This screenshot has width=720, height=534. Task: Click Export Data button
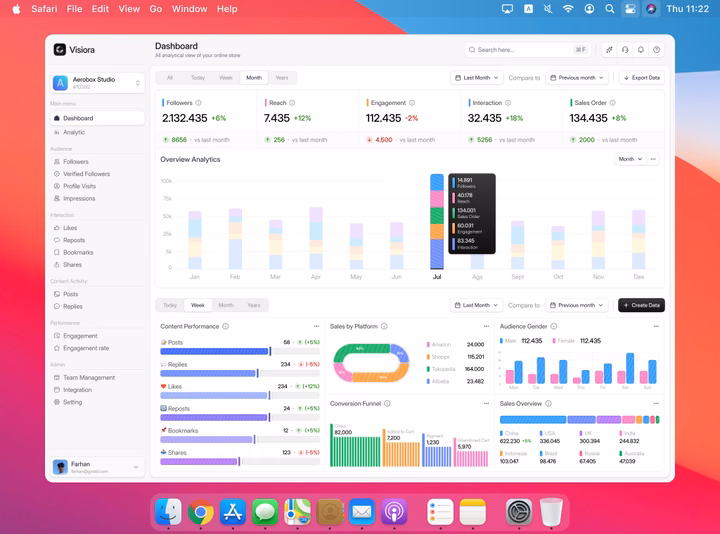(x=641, y=78)
